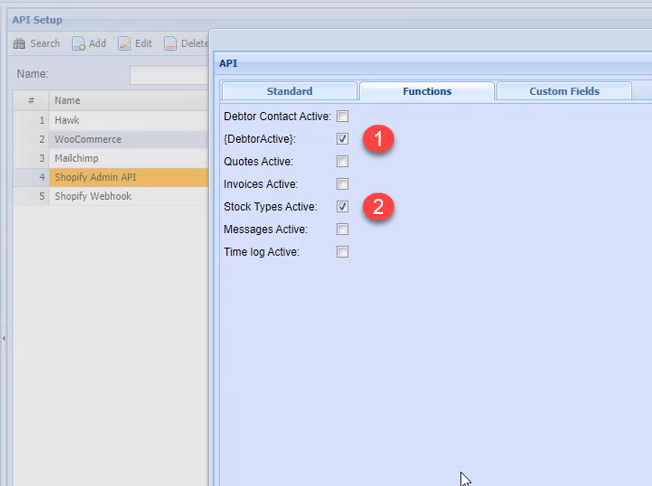652x486 pixels.
Task: Uncheck the {DebtorActive} checkbox
Action: [343, 139]
